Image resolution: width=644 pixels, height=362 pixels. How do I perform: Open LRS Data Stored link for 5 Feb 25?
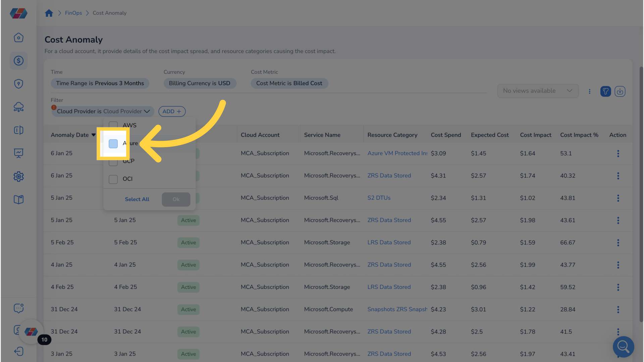pos(389,242)
